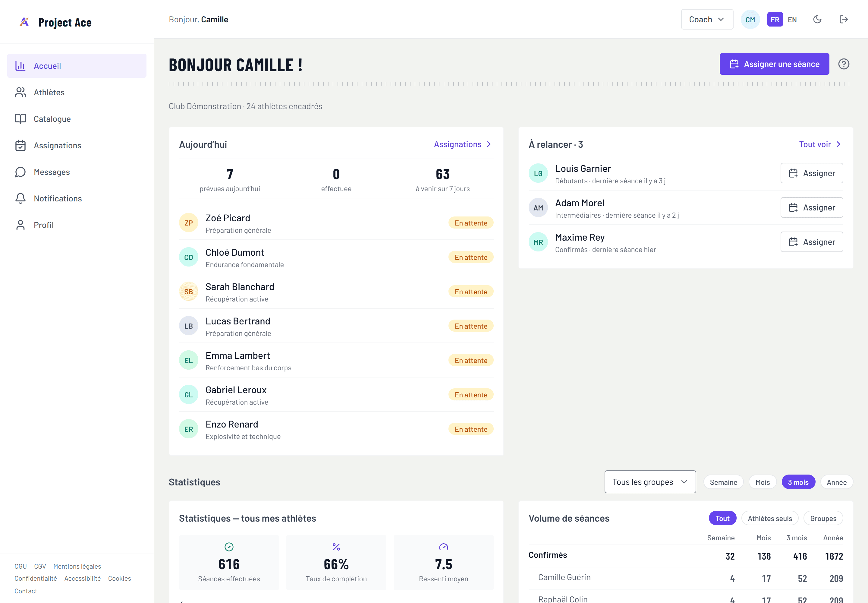Click the Project Ace logo icon
Image resolution: width=868 pixels, height=603 pixels.
point(24,22)
